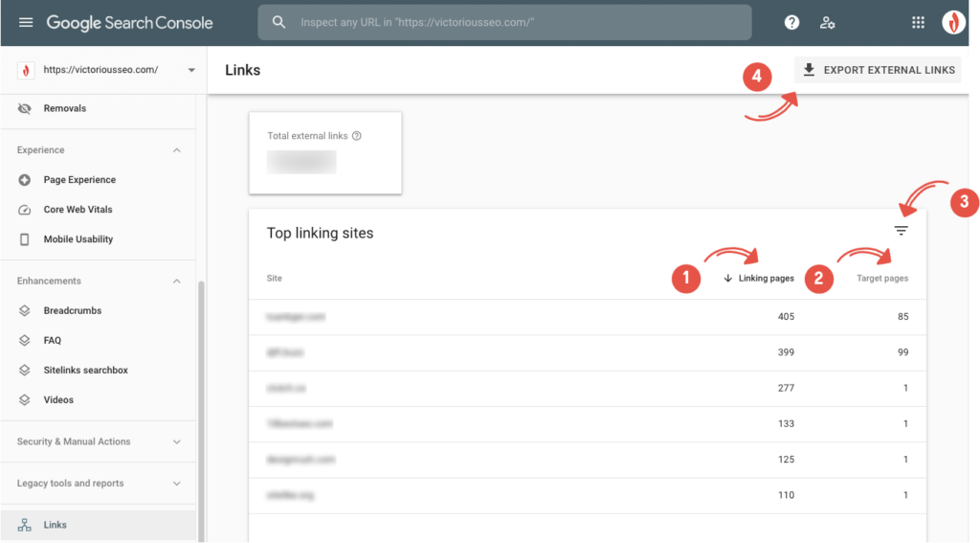980x543 pixels.
Task: Open the Removals page
Action: click(64, 108)
